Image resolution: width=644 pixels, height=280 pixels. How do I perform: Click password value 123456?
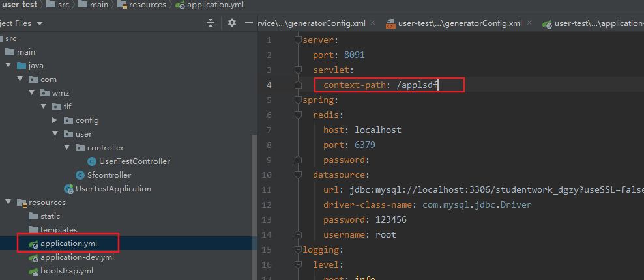pos(390,220)
